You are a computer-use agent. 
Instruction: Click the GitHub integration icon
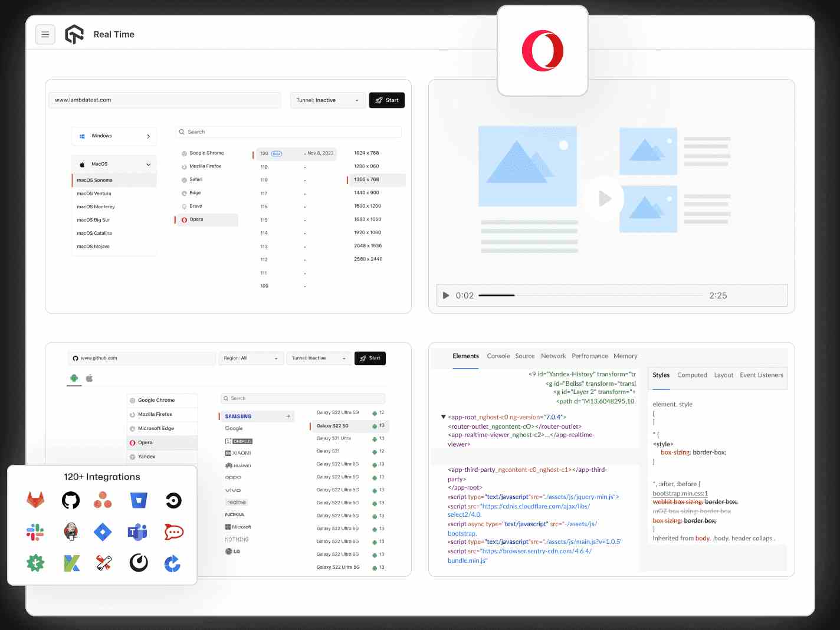click(x=71, y=501)
